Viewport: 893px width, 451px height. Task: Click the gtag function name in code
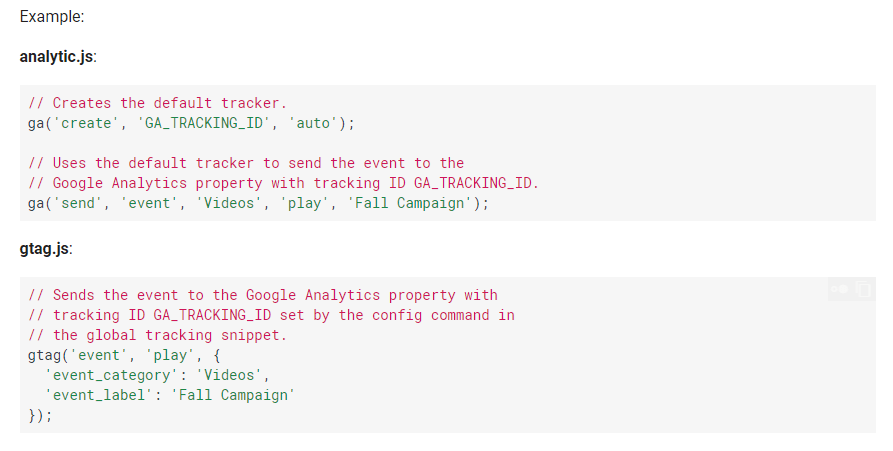click(44, 355)
